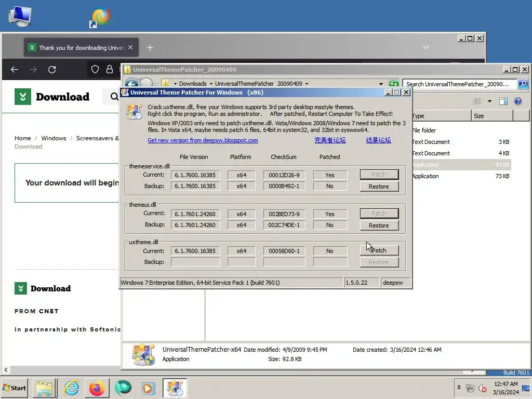Expand the browser tab list chevron

click(x=426, y=47)
